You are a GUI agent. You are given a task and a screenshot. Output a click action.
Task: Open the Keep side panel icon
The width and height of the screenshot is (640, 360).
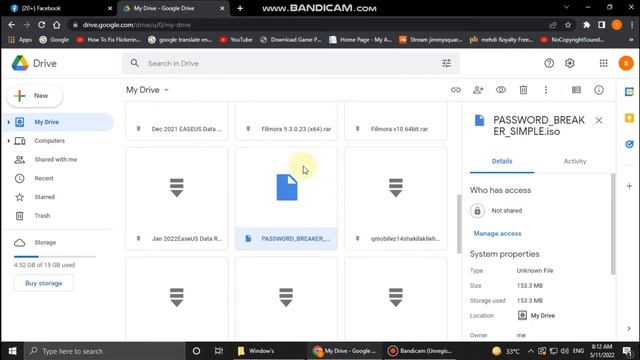pyautogui.click(x=629, y=118)
